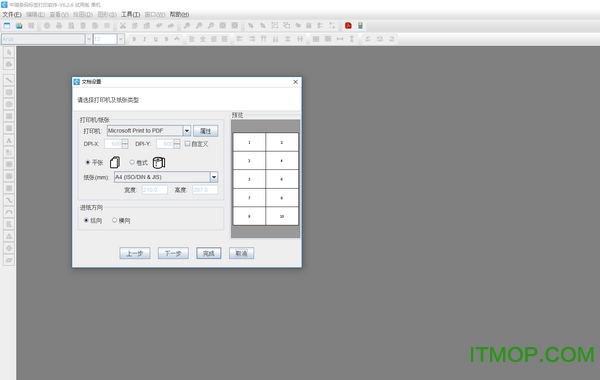The height and width of the screenshot is (380, 600).
Task: Click the green calculator-like icon in toolbar
Action: (x=360, y=26)
